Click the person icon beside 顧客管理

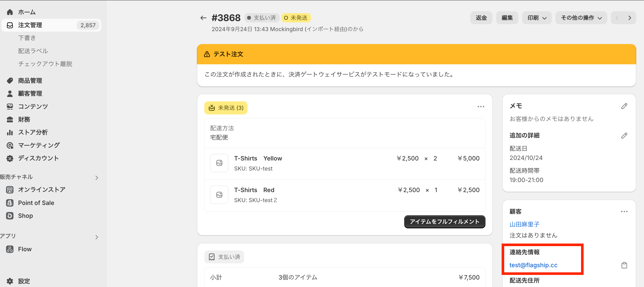[x=10, y=94]
